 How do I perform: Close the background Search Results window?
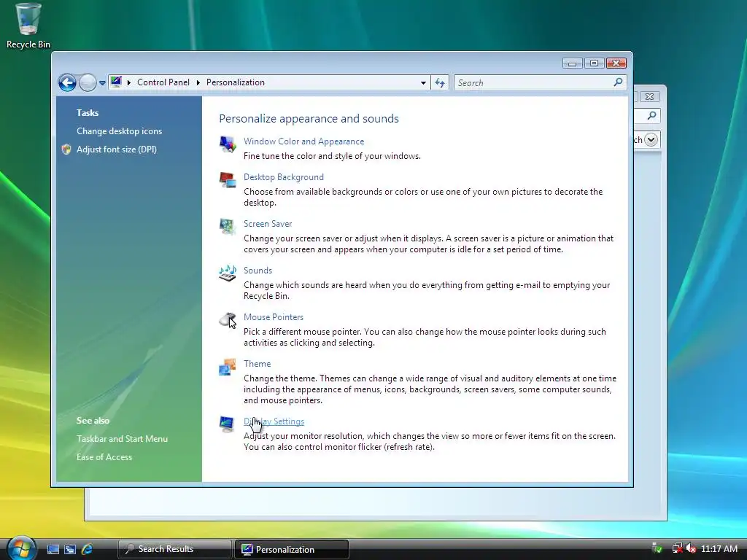coord(649,97)
